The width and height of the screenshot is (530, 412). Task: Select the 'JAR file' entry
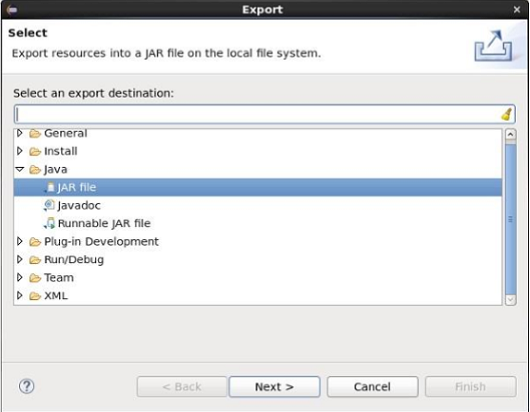[258, 187]
